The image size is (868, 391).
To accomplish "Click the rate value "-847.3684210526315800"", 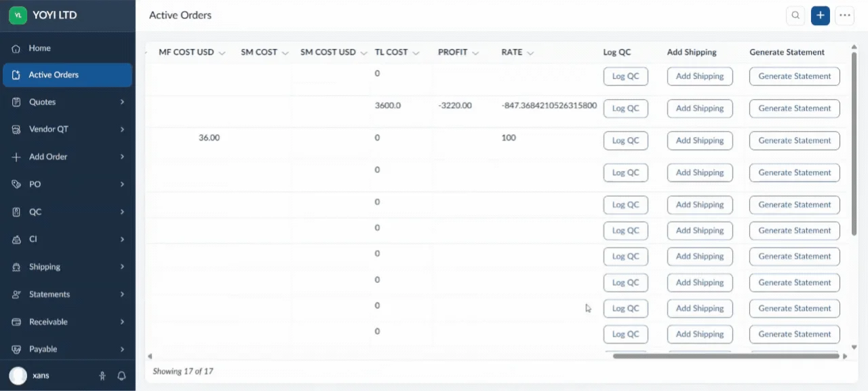I will click(x=549, y=105).
